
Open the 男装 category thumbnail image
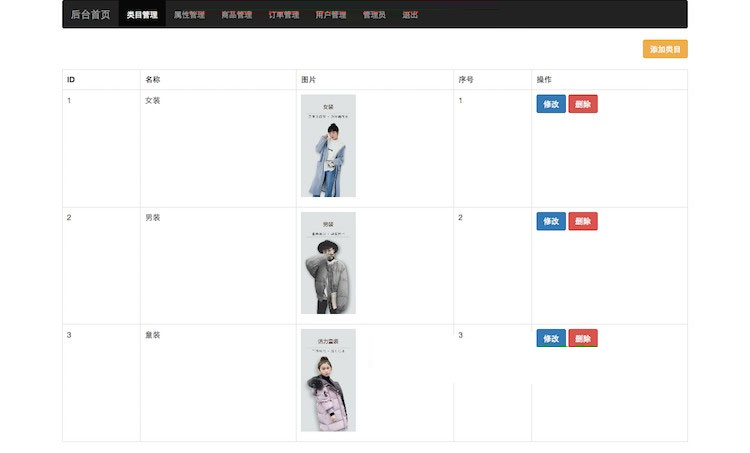[x=328, y=263]
